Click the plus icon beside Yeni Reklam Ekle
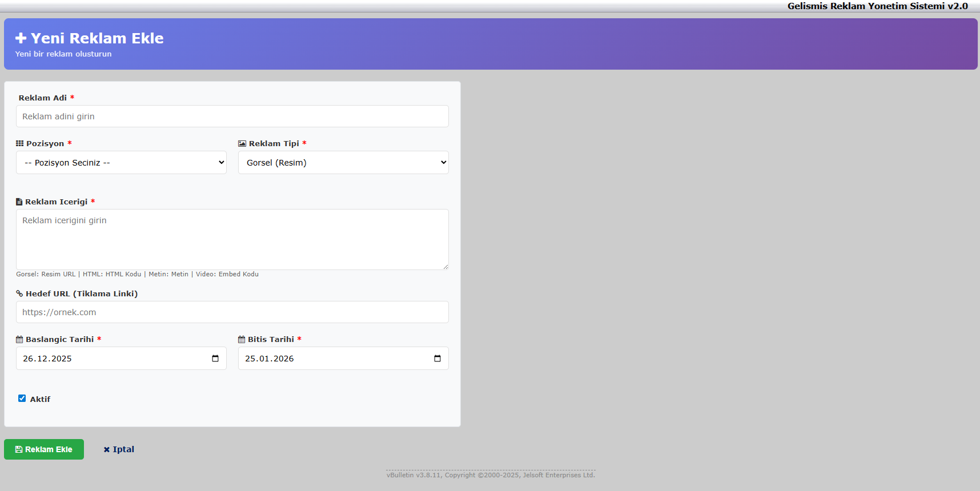 click(x=21, y=38)
